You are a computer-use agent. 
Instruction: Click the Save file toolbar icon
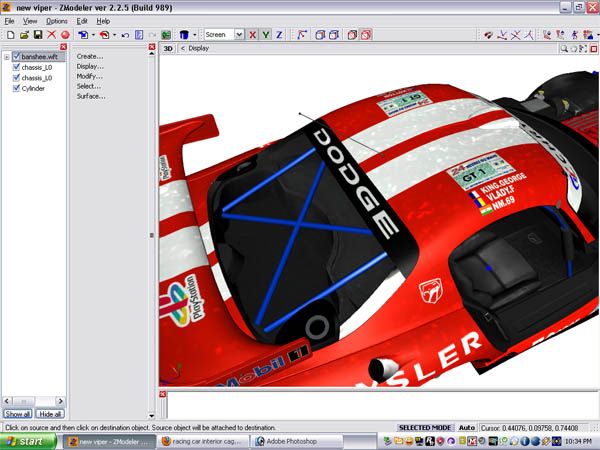[38, 34]
